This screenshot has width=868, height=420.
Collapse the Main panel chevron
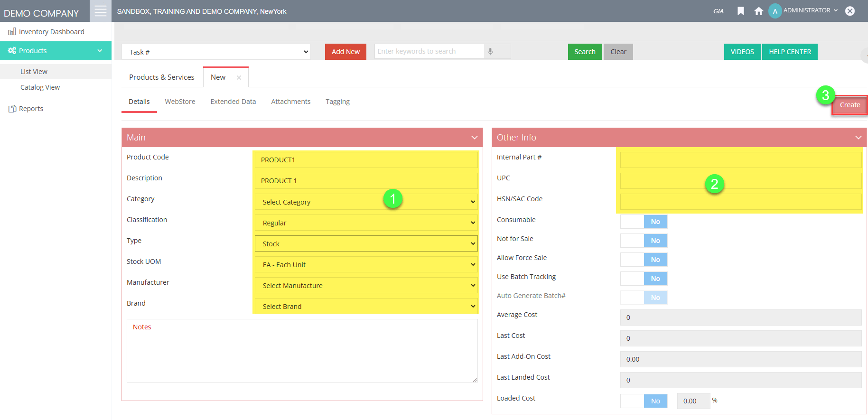tap(474, 138)
